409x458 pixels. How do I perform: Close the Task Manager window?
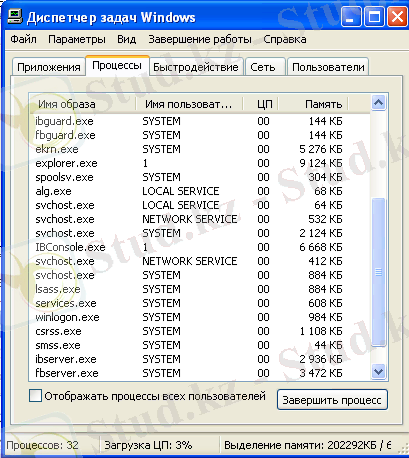pos(397,17)
